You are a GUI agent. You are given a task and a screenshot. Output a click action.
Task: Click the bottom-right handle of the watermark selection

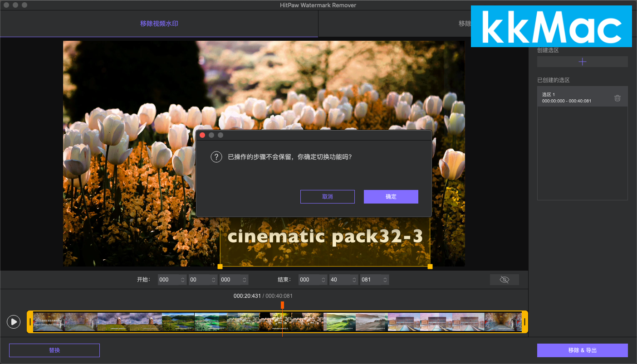(x=430, y=267)
